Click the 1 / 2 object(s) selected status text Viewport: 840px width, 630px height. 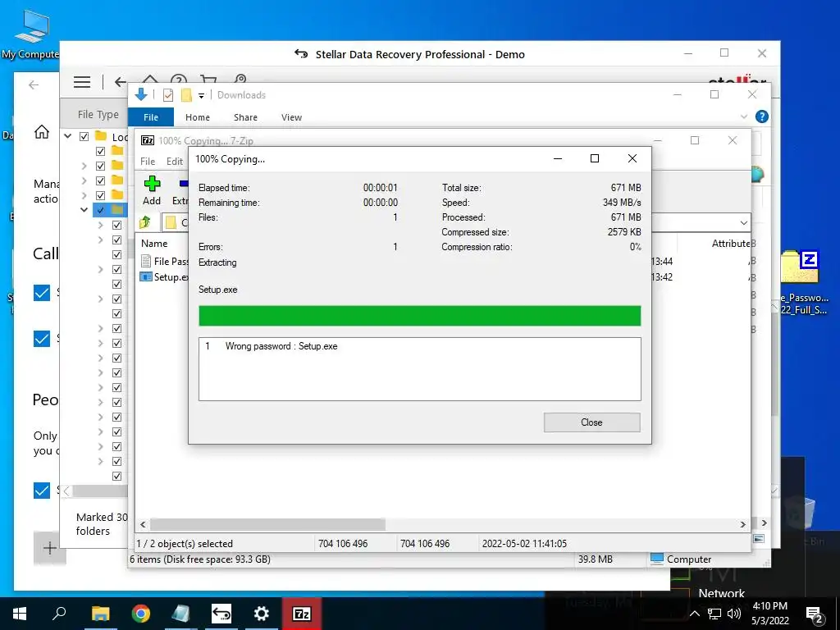(185, 544)
